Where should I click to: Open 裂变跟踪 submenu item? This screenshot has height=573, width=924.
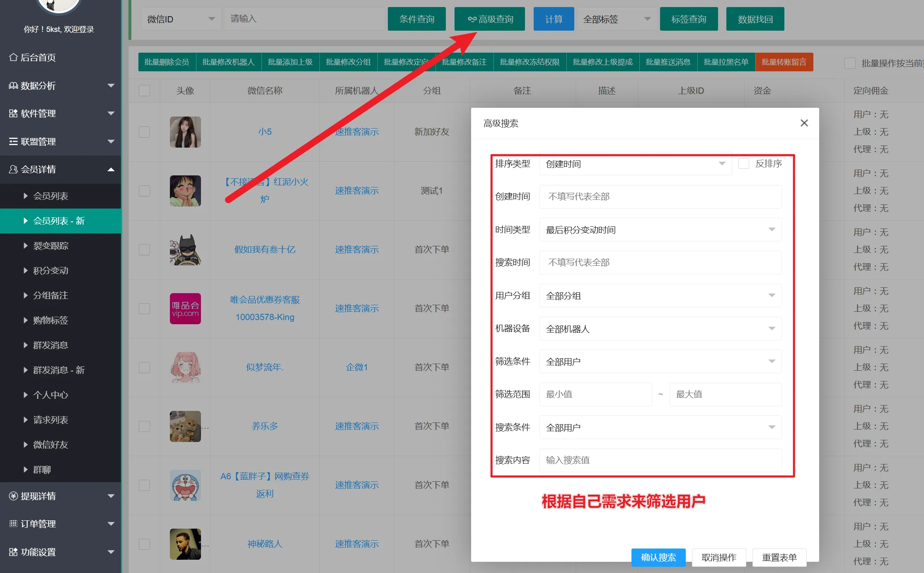(x=60, y=246)
